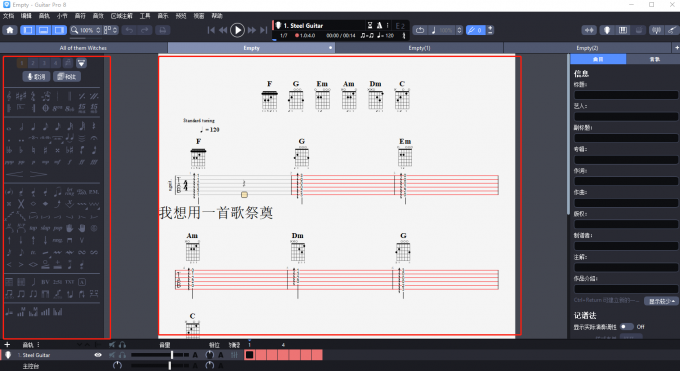Apply the dead note X effect
Image resolution: width=680 pixels, height=371 pixels.
[x=21, y=204]
